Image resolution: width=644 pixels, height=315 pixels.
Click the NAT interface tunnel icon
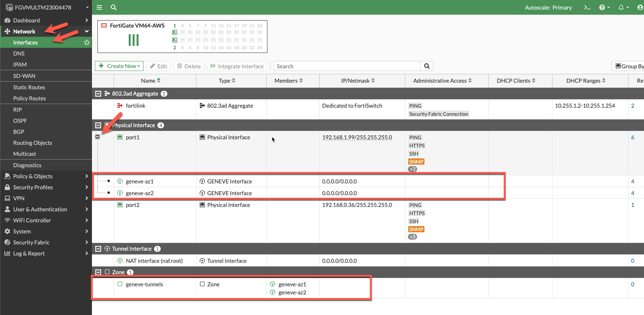click(120, 261)
